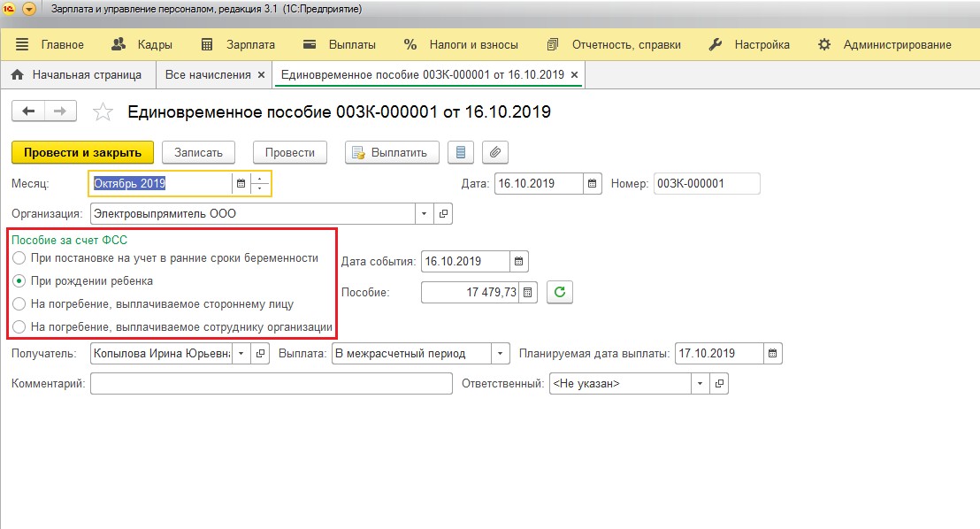Click the Месяц input field

point(161,184)
